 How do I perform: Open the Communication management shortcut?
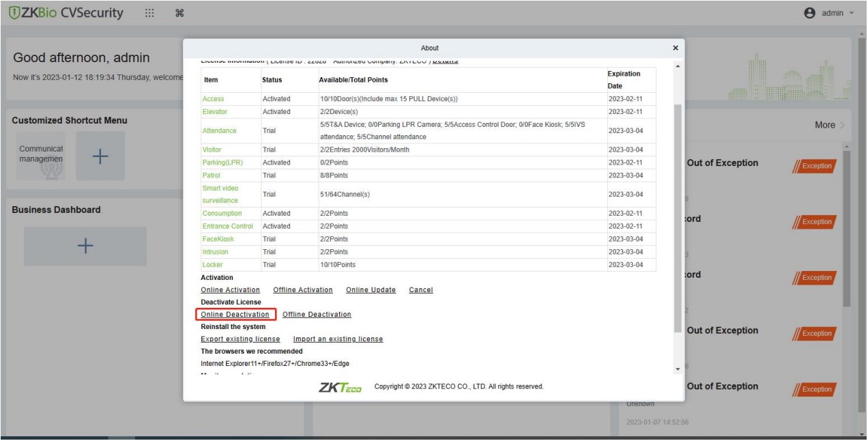tap(41, 156)
